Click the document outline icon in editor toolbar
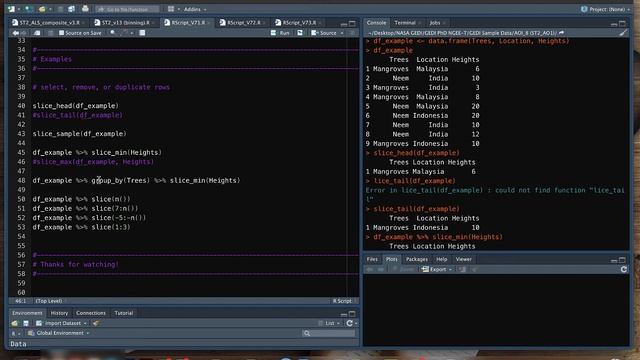Viewport: 640px width, 360px height. 352,33
